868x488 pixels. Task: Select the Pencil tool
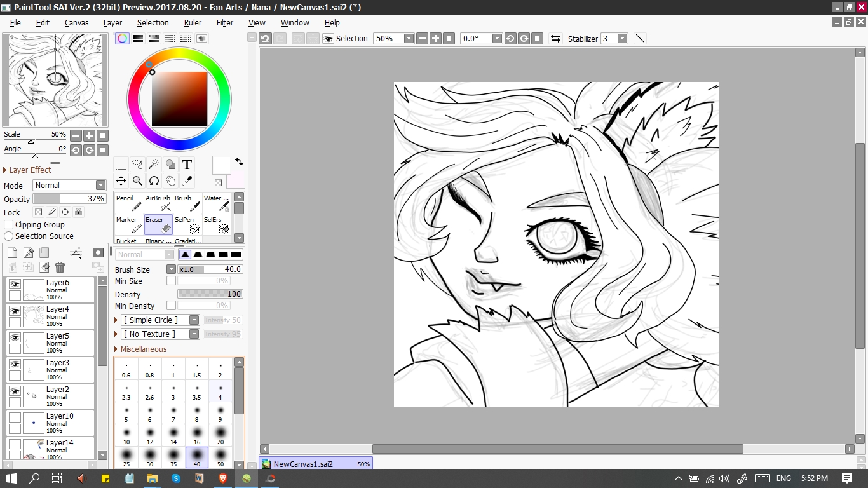(129, 203)
